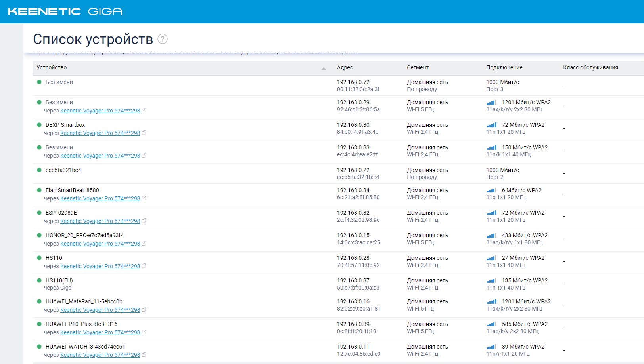Image resolution: width=644 pixels, height=364 pixels.
Task: Click external link icon in HUAWEI_MatePad_11 row
Action: click(144, 310)
